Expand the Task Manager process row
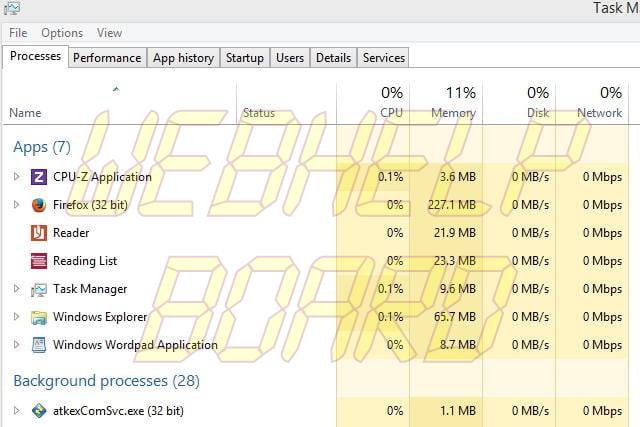Viewport: 640px width, 427px height. [x=16, y=289]
